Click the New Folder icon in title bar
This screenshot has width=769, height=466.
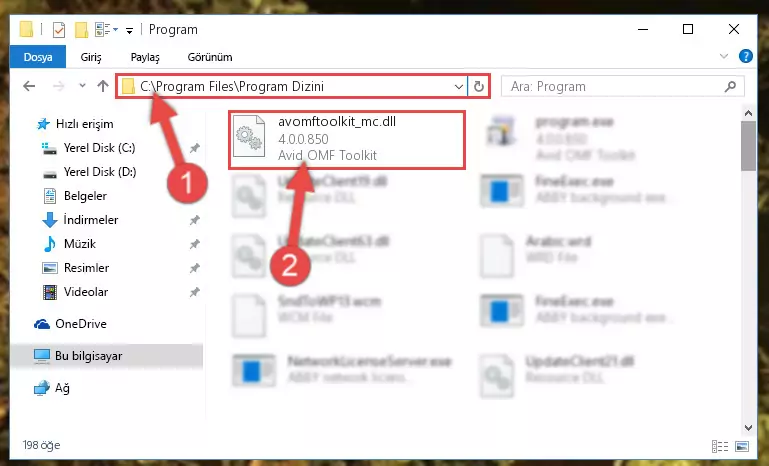[81, 30]
